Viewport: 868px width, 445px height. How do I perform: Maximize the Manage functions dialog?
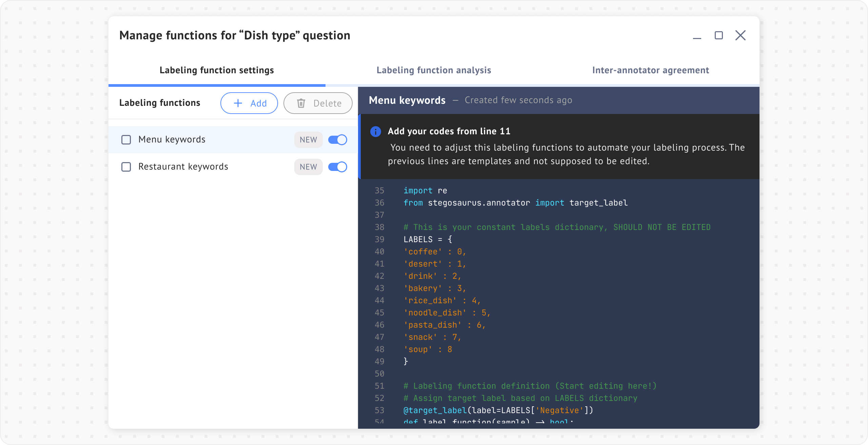tap(718, 35)
